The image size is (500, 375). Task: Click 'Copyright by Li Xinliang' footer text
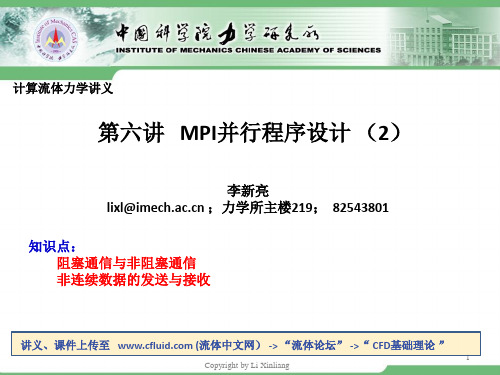click(247, 365)
